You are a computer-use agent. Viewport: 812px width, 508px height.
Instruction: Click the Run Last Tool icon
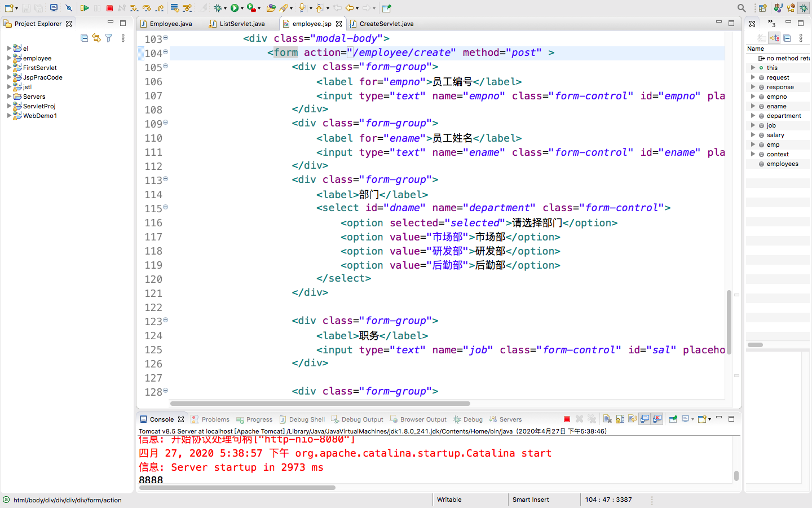251,8
